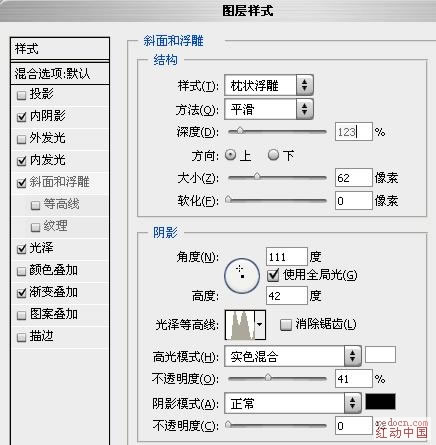Screen dimensions: 436x445
Task: Select the 下 direction radio button
Action: pos(273,155)
